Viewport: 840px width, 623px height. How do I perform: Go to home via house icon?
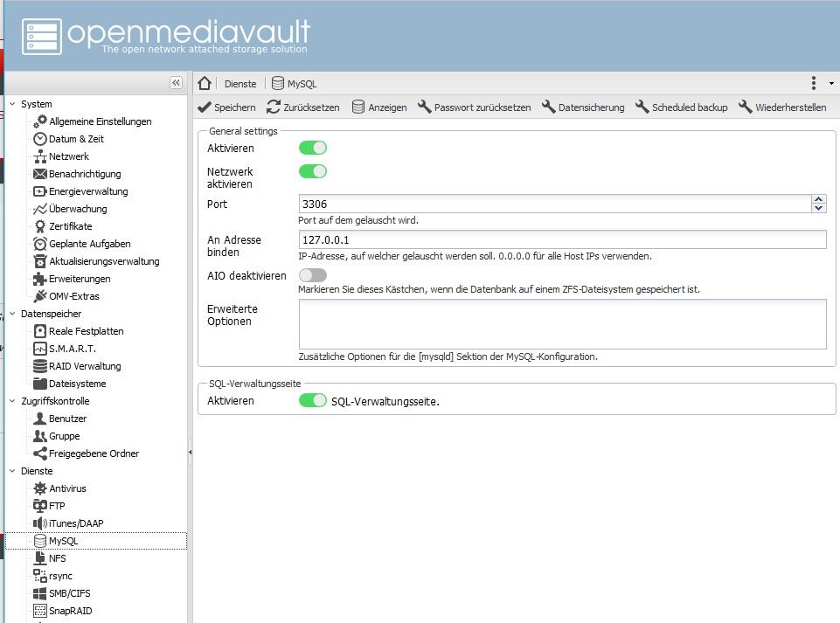coord(205,84)
